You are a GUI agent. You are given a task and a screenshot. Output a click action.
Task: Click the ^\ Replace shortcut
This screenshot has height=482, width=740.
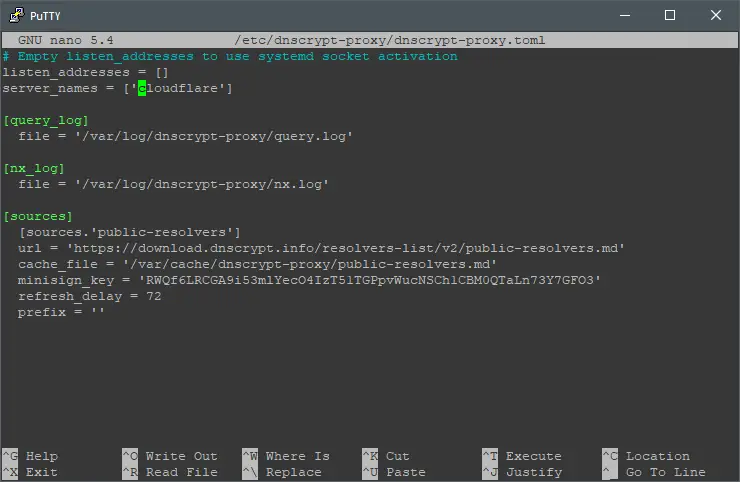(x=282, y=472)
